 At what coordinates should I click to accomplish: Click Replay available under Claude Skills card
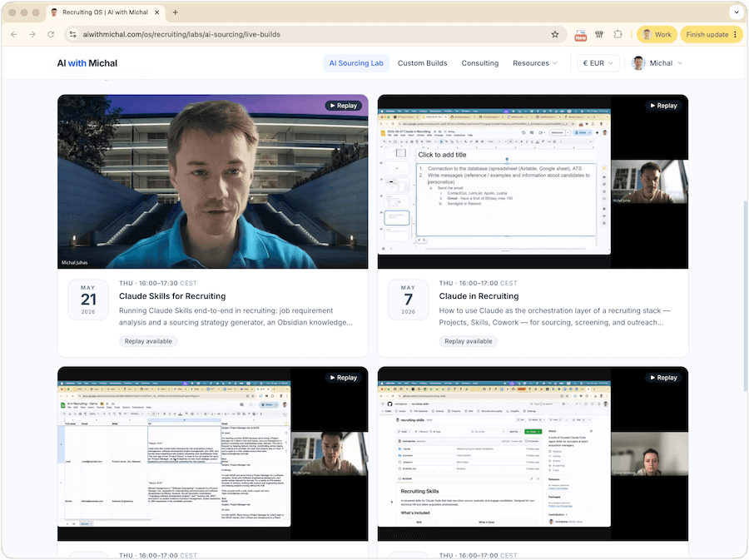pyautogui.click(x=148, y=341)
